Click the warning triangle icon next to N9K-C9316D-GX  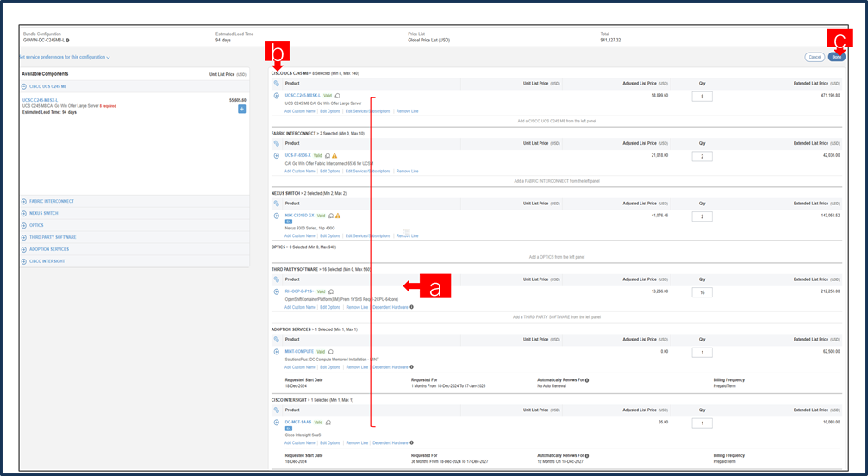(x=338, y=216)
